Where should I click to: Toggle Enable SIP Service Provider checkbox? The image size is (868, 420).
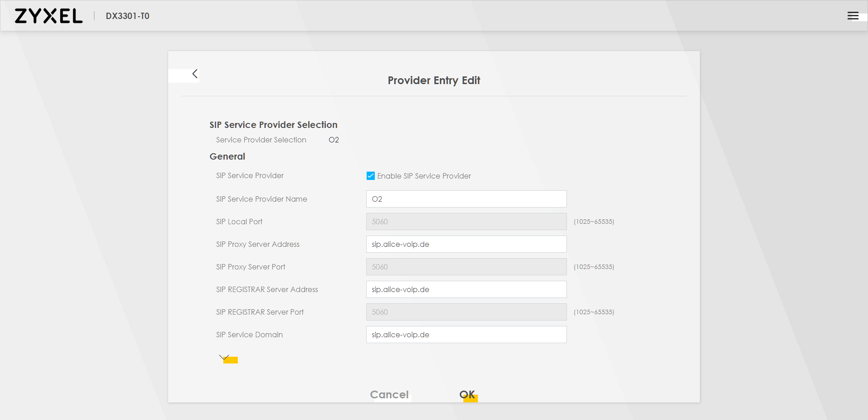(371, 176)
